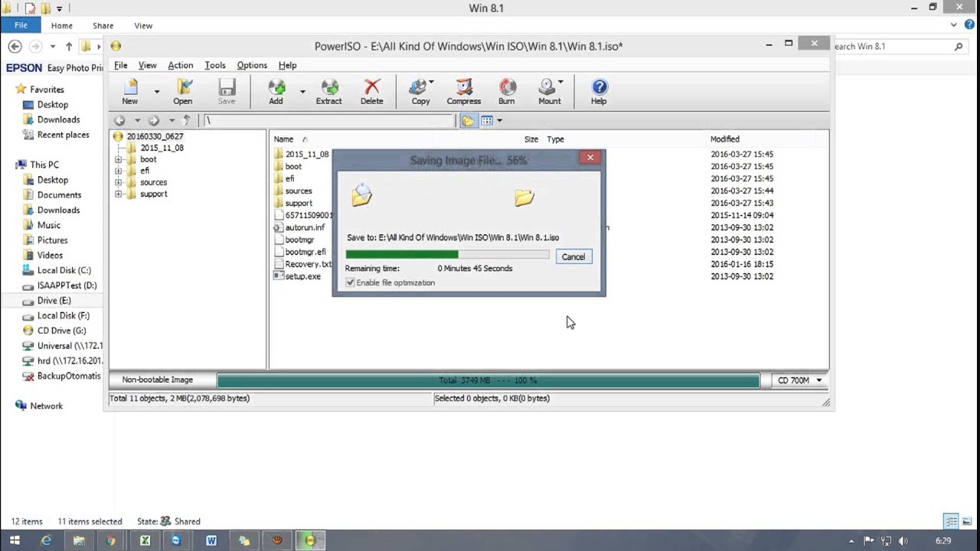The image size is (980, 551).
Task: Click the view mode grid icon
Action: tap(487, 120)
